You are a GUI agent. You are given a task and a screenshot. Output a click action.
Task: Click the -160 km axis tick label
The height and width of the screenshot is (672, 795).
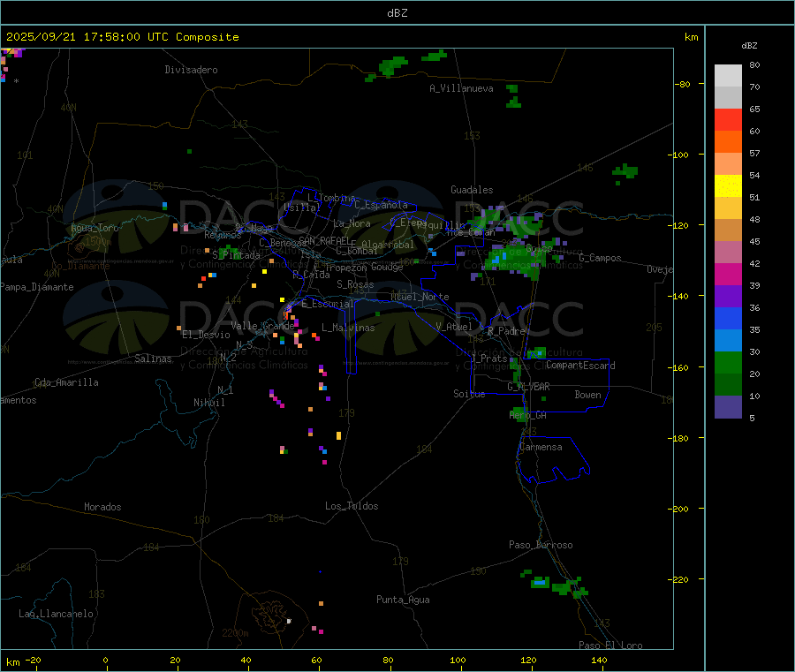(680, 367)
